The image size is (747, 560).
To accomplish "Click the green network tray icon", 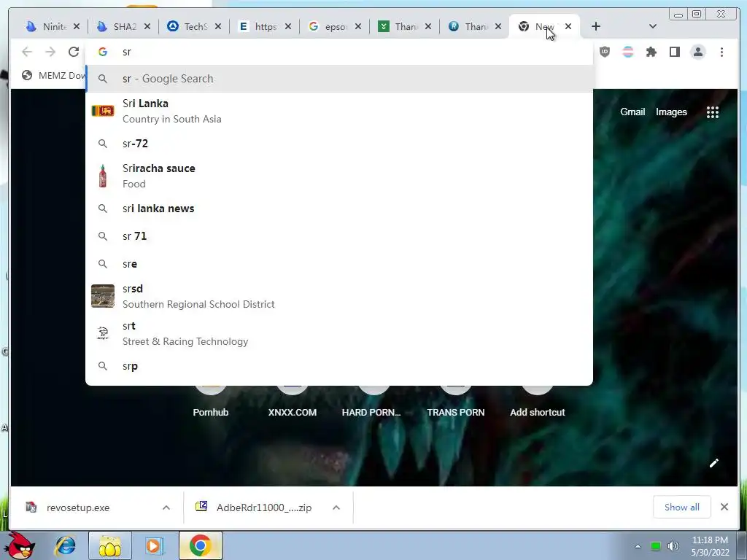I will click(x=656, y=546).
